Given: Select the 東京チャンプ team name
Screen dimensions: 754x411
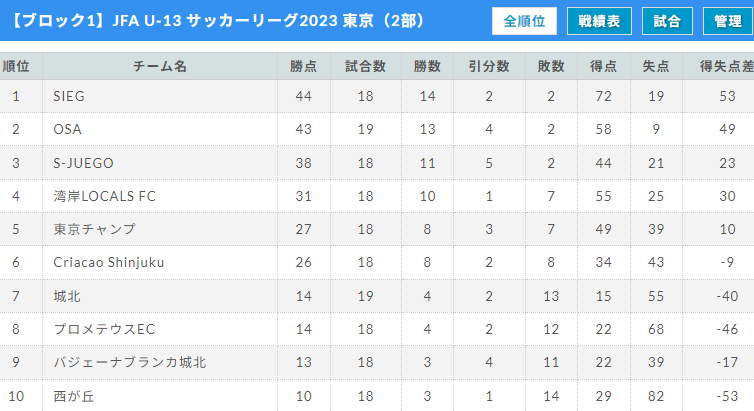Looking at the screenshot, I should coord(94,229).
